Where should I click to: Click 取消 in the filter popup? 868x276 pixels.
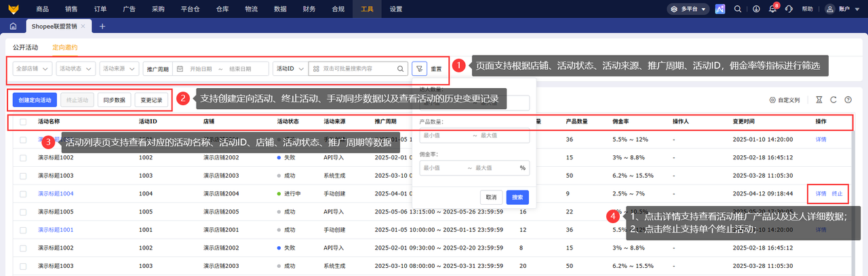490,197
